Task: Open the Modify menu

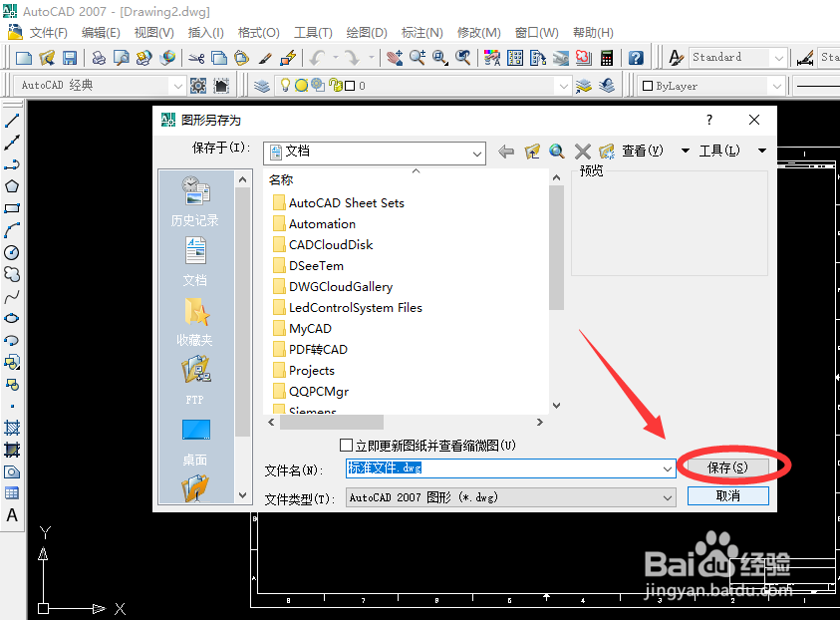Action: (x=479, y=33)
